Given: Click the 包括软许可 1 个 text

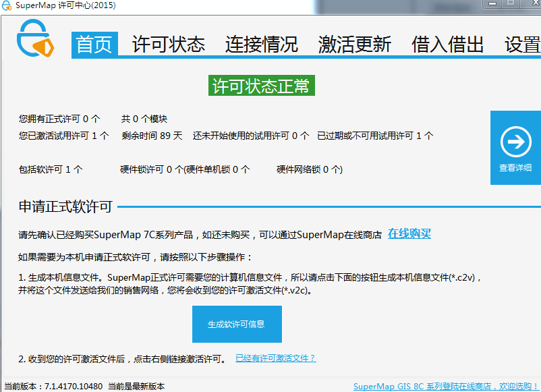Looking at the screenshot, I should (x=51, y=169).
